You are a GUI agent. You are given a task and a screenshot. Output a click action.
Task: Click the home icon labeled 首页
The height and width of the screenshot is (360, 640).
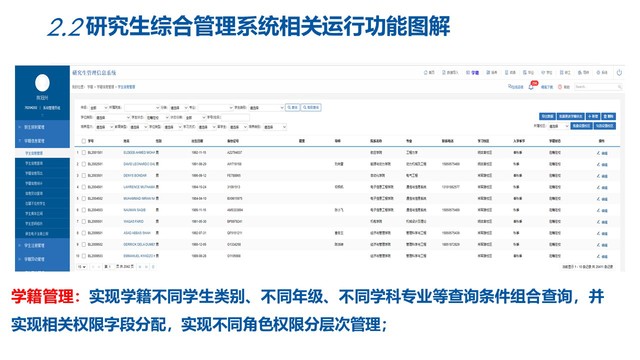429,72
